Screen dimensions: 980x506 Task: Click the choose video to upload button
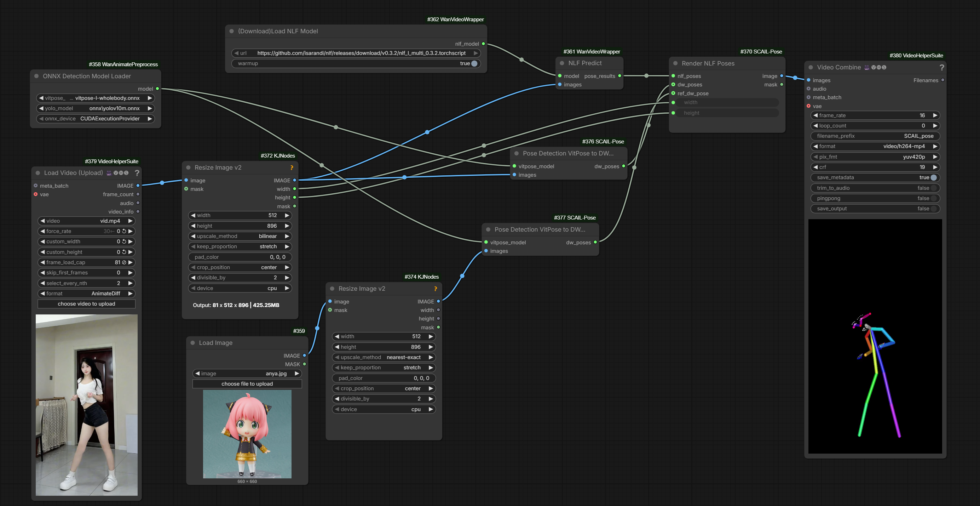click(86, 304)
